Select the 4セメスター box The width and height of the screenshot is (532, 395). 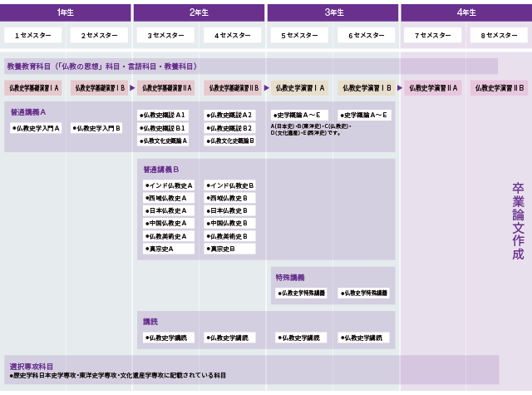233,35
